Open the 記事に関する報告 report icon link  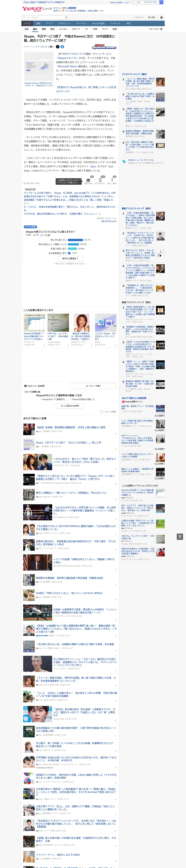(x=31, y=183)
